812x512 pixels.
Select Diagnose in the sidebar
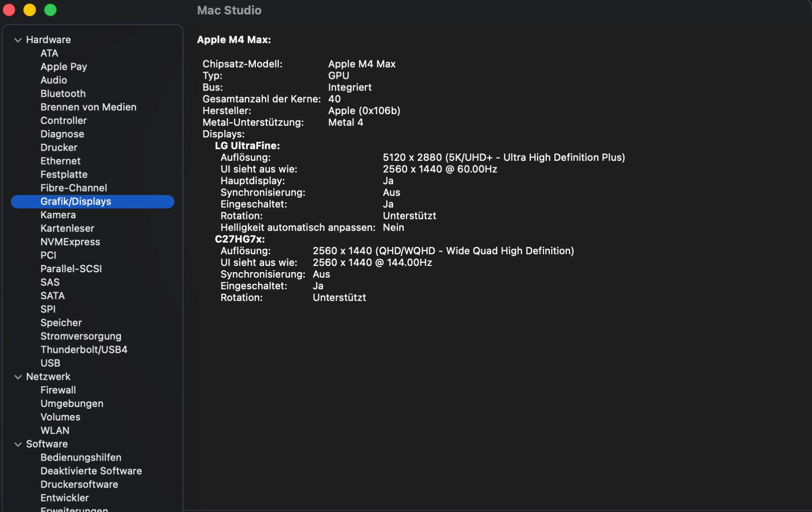point(62,134)
